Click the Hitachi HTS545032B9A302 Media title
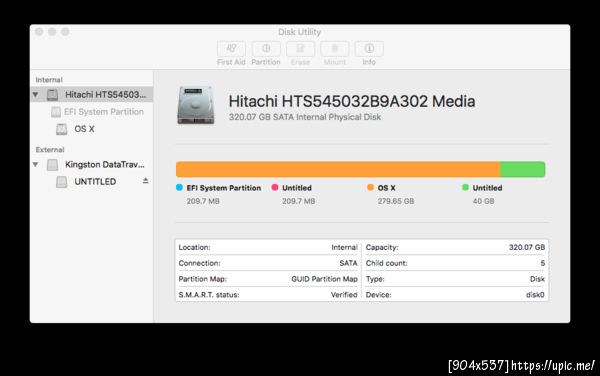Image resolution: width=600 pixels, height=376 pixels. point(352,101)
